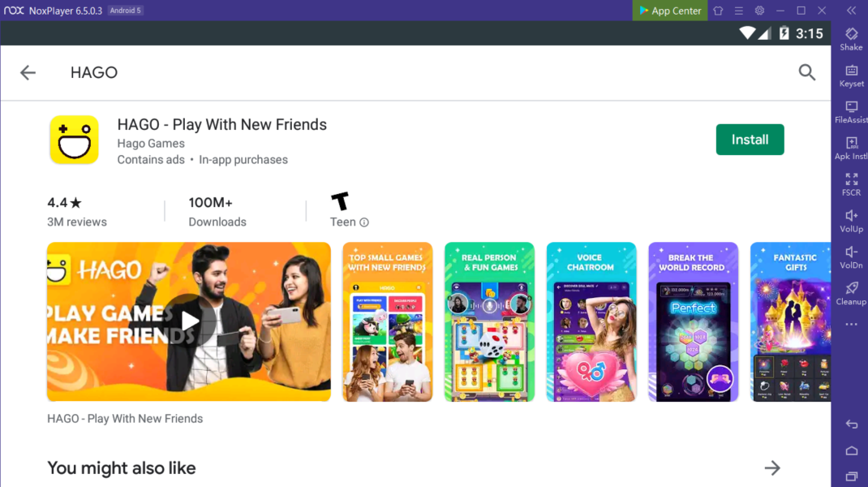This screenshot has width=868, height=487.
Task: Open the Apk Install tool
Action: click(851, 149)
